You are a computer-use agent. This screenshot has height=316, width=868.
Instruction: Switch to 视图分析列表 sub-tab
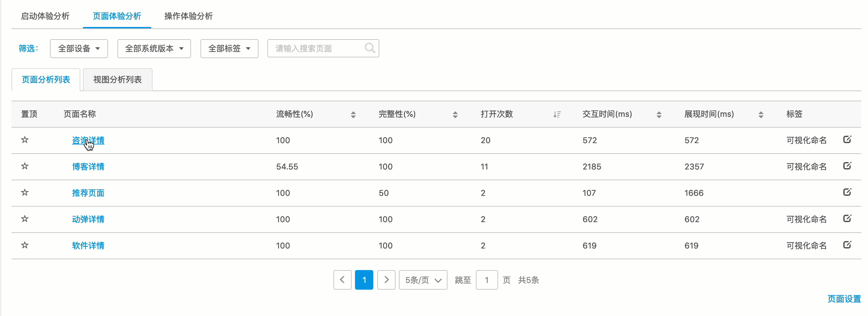[x=117, y=80]
